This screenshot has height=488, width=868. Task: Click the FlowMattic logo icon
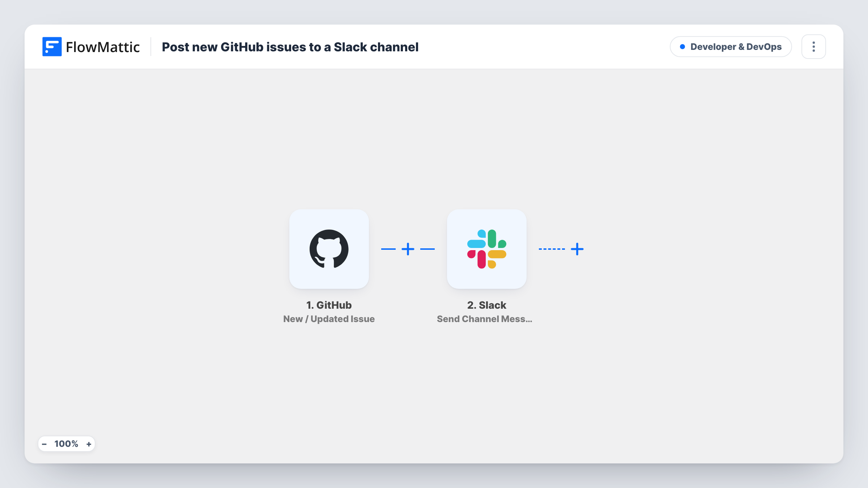[x=52, y=47]
